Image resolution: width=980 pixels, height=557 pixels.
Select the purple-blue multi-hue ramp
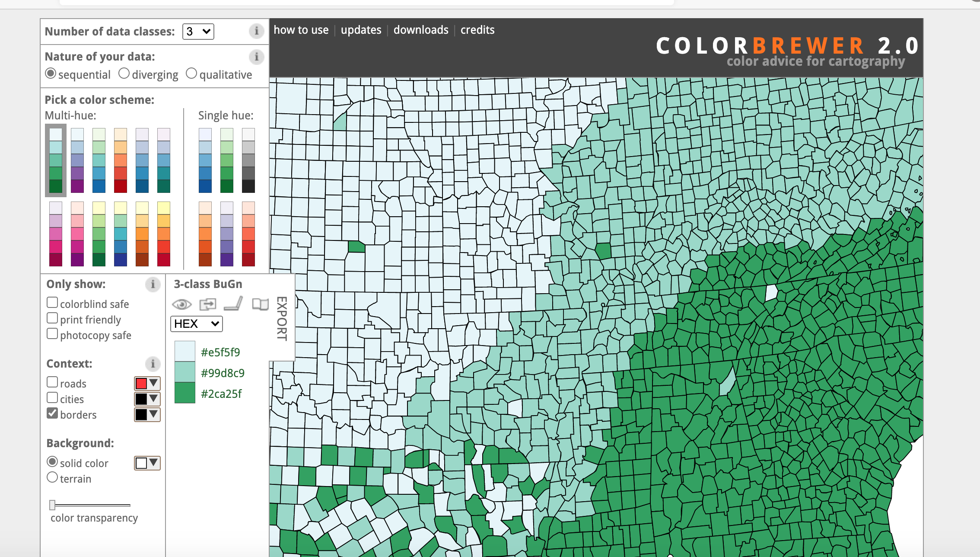[142, 160]
